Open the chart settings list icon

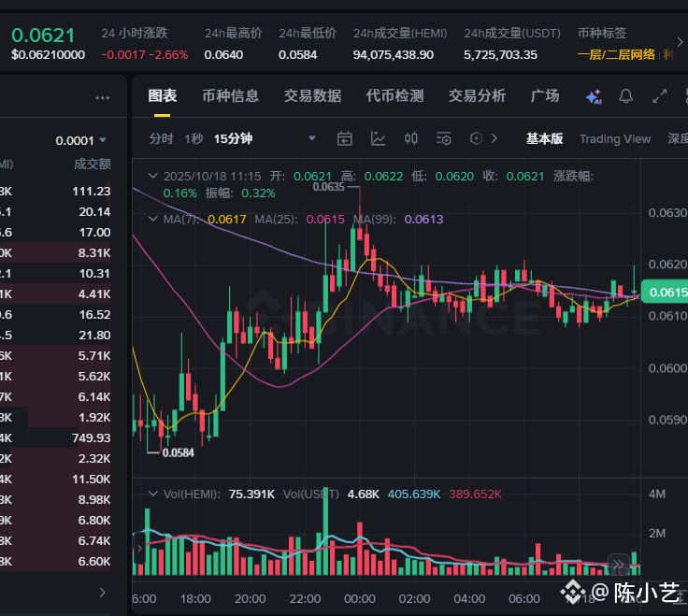click(444, 138)
